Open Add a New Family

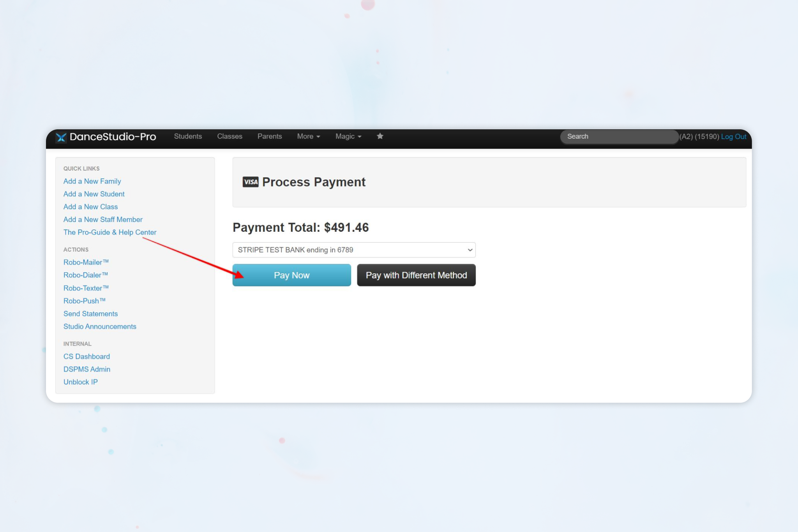[92, 181]
